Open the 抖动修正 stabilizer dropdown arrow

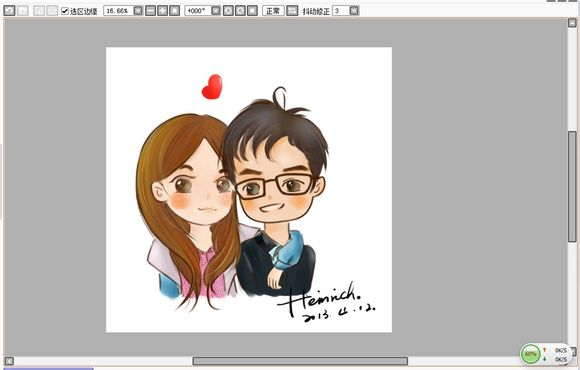click(354, 11)
